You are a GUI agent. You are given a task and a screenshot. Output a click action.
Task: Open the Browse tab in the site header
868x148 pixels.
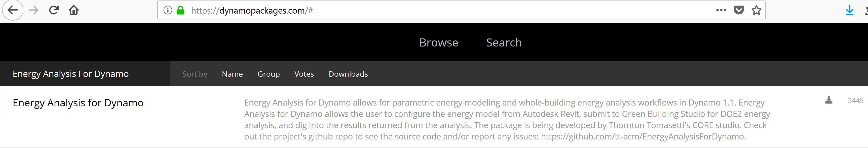pyautogui.click(x=438, y=42)
